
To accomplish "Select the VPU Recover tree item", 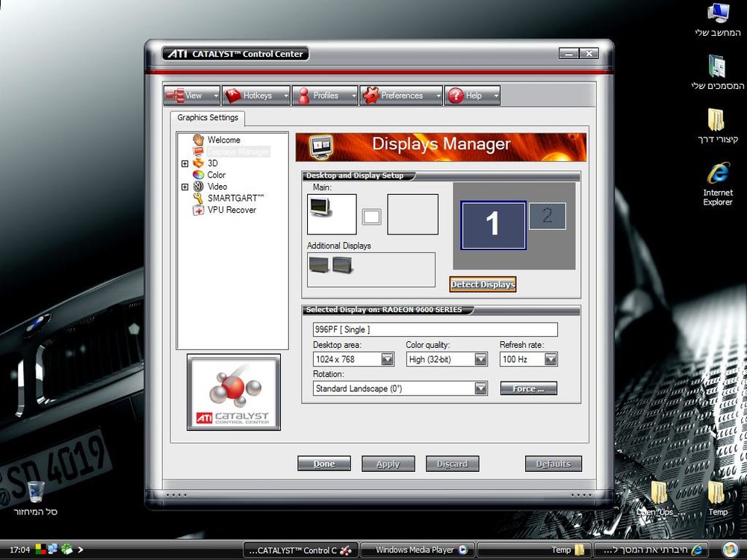I will coord(232,210).
